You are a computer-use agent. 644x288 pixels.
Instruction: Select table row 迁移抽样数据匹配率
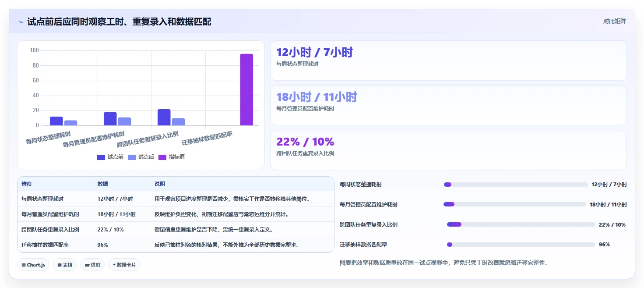click(176, 245)
